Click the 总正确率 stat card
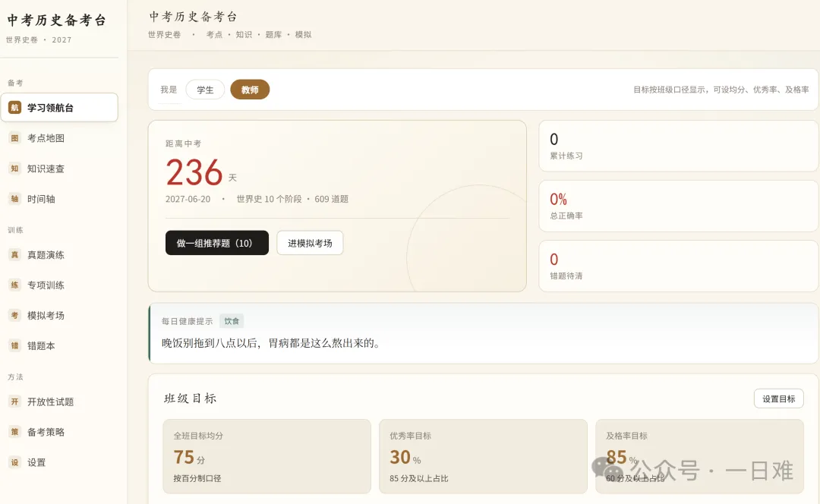Viewport: 820px width, 504px height. point(678,206)
